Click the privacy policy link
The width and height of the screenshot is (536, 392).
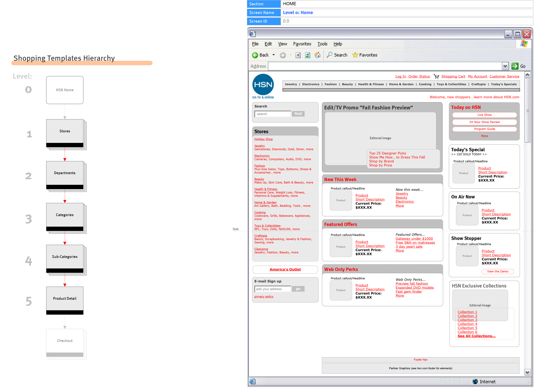point(264,297)
